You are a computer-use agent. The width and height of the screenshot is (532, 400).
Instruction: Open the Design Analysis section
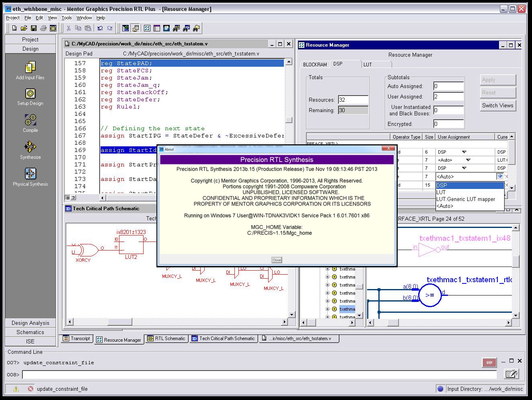point(31,323)
